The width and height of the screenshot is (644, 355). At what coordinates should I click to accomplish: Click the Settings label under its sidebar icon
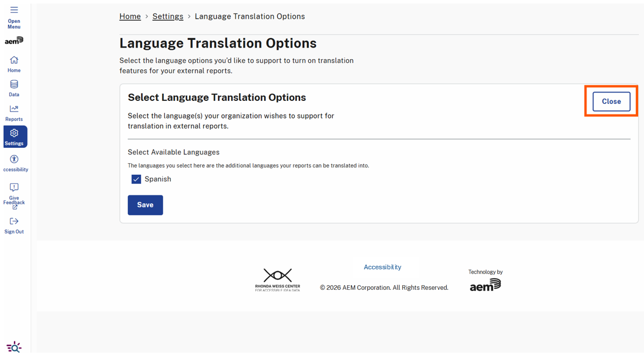point(14,143)
